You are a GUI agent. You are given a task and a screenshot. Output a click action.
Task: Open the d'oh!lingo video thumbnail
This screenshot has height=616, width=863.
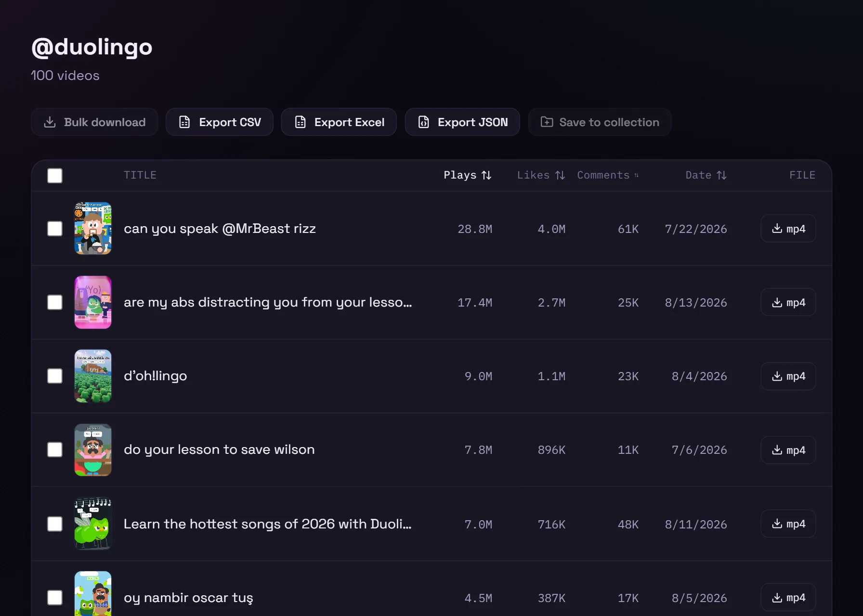pos(93,376)
